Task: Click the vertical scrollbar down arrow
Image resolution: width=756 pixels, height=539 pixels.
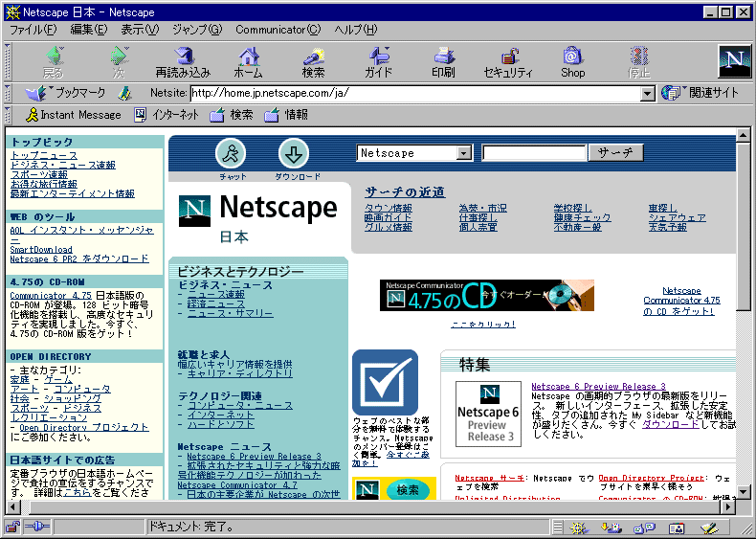Action: tap(743, 492)
